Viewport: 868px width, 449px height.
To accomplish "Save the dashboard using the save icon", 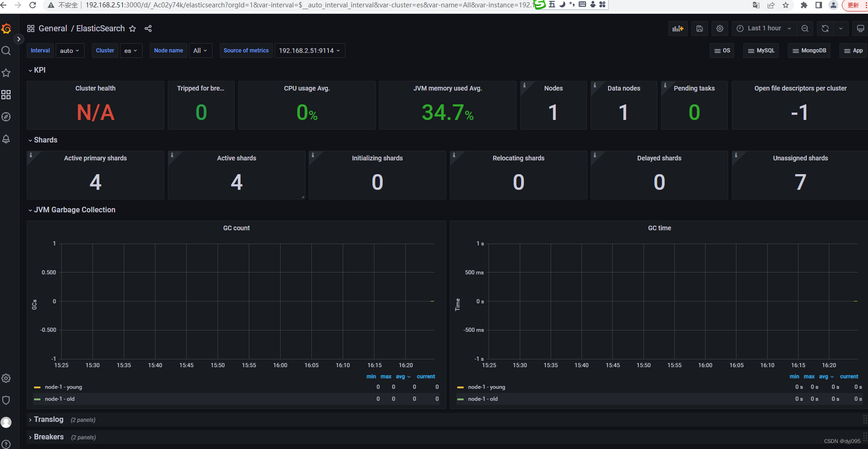I will 699,28.
